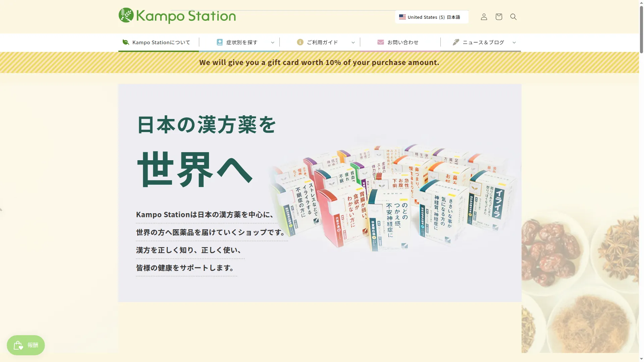Expand the 症状別を探す chevron
This screenshot has height=362, width=644.
point(273,43)
